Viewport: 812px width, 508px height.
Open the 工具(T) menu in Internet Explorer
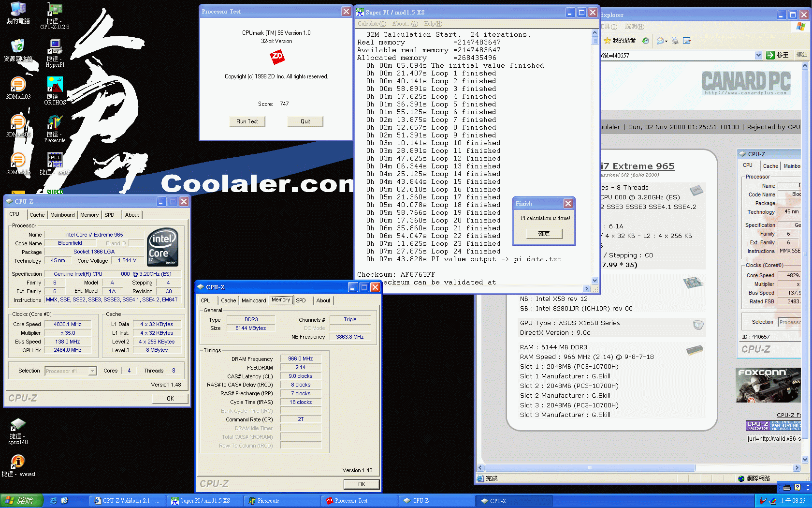click(x=609, y=27)
